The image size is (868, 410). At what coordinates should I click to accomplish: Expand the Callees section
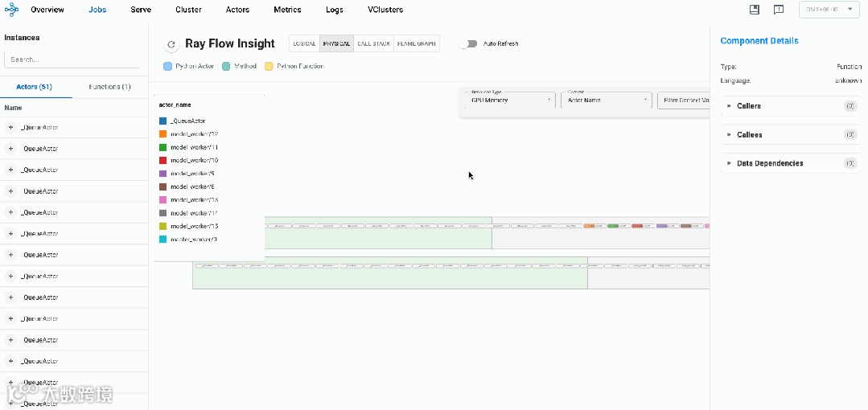pos(791,134)
